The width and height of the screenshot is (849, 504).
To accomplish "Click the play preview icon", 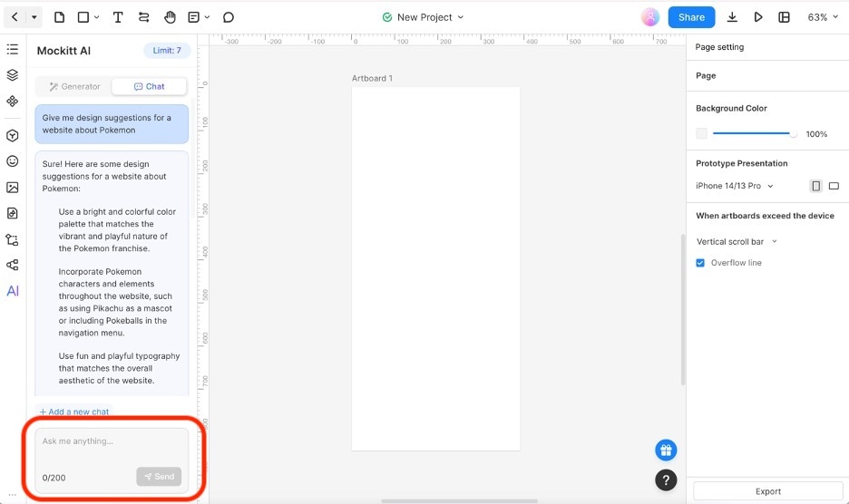I will pos(758,17).
